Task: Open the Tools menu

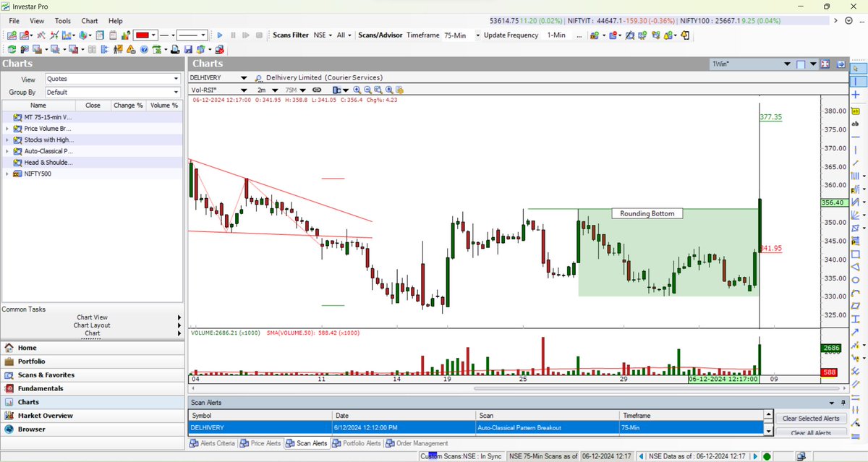Action: pyautogui.click(x=63, y=21)
